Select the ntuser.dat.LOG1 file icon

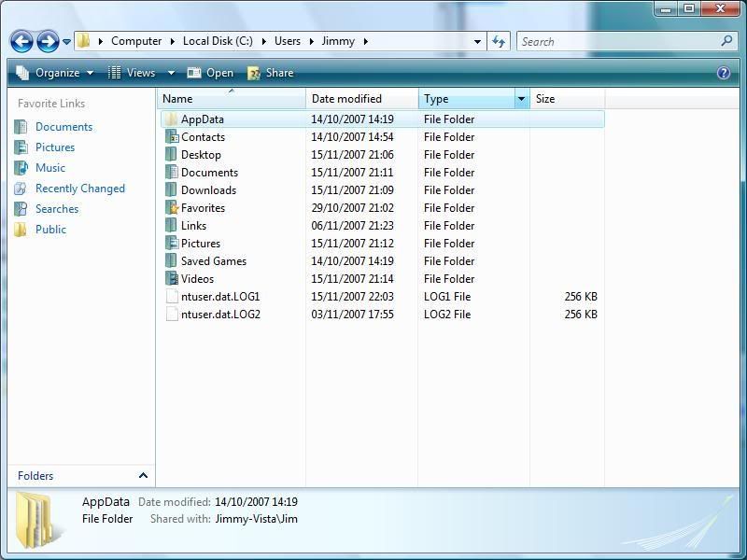172,296
